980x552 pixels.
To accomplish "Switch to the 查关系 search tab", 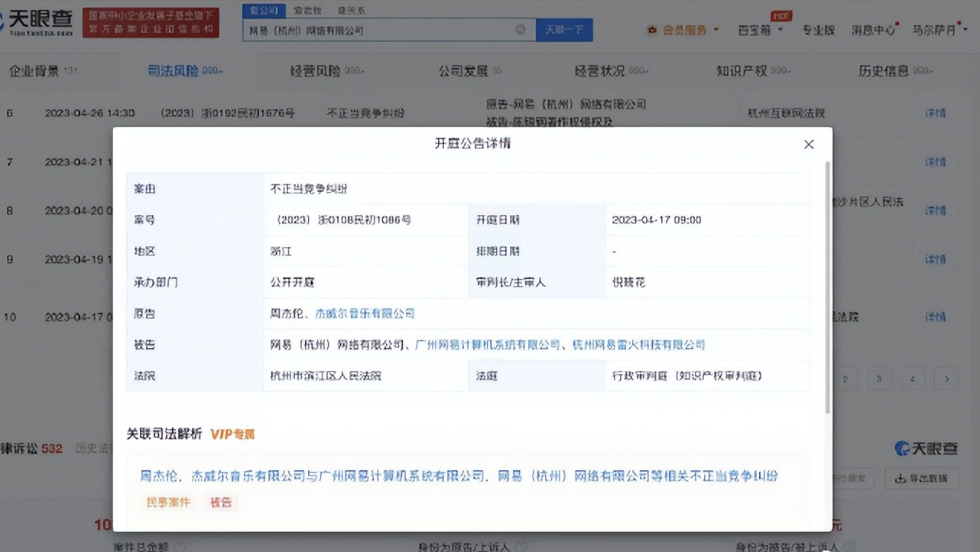I will 351,11.
